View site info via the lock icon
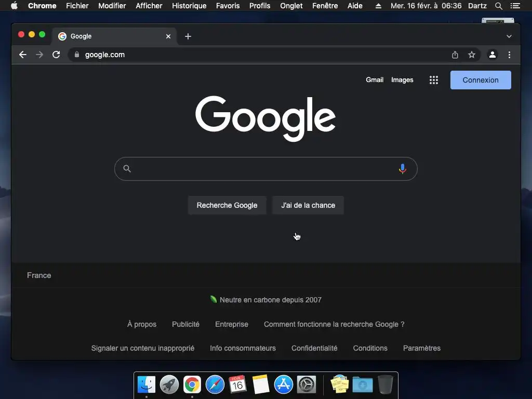The height and width of the screenshot is (399, 532). (77, 55)
